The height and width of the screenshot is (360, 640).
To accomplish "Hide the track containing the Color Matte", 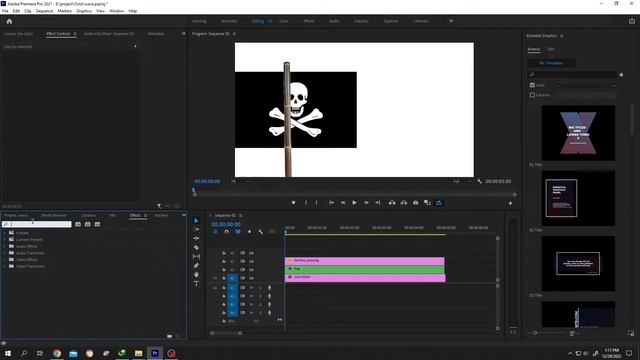I will tap(251, 278).
